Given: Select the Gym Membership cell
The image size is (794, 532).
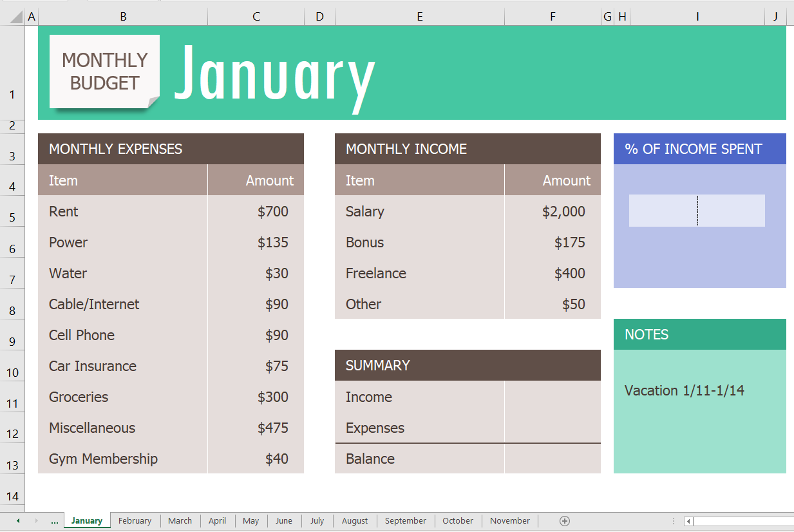Looking at the screenshot, I should [x=123, y=459].
